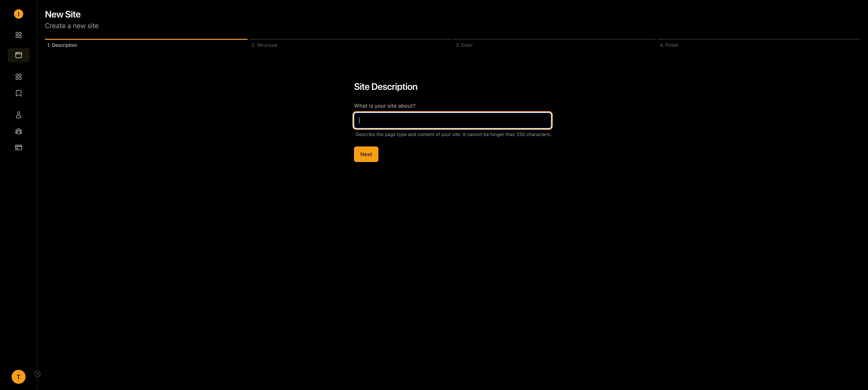
Task: Click the second grid icon above the bookmark
Action: coord(19,77)
